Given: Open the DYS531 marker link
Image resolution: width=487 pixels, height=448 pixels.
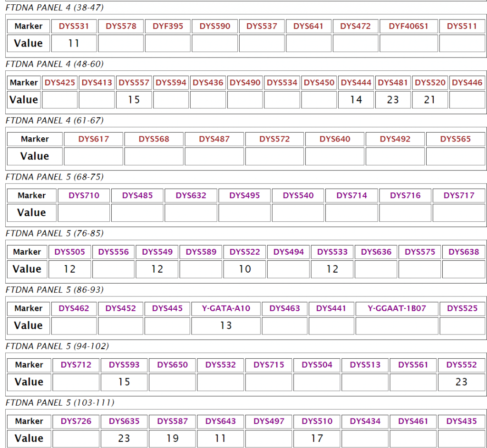Looking at the screenshot, I should click(x=74, y=26).
